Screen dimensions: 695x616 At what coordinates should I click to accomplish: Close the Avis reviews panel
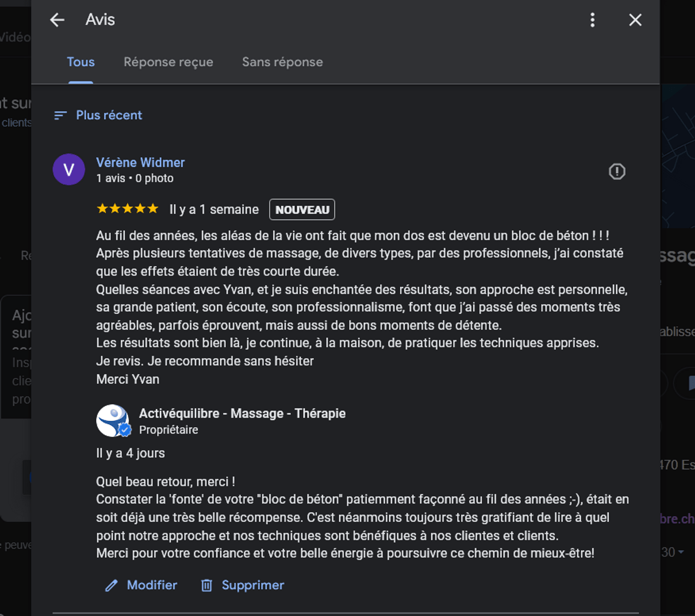click(635, 20)
